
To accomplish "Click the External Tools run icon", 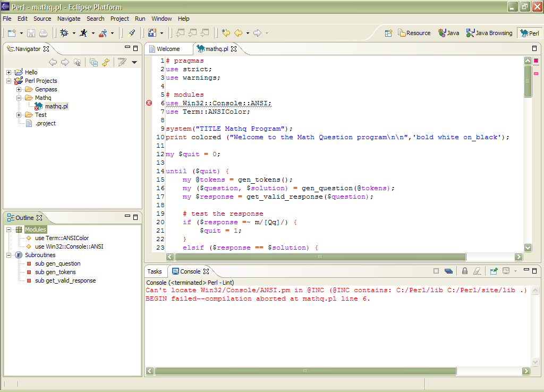I will point(103,33).
